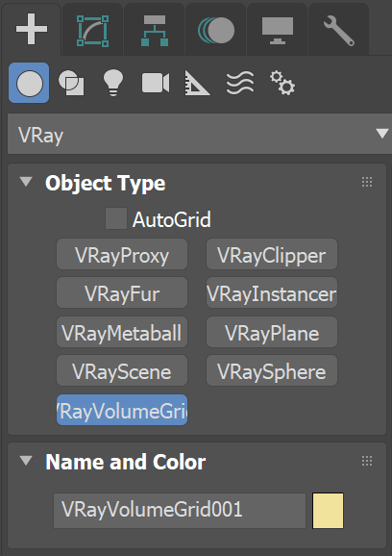Open the Utilities wrench tab

[339, 31]
